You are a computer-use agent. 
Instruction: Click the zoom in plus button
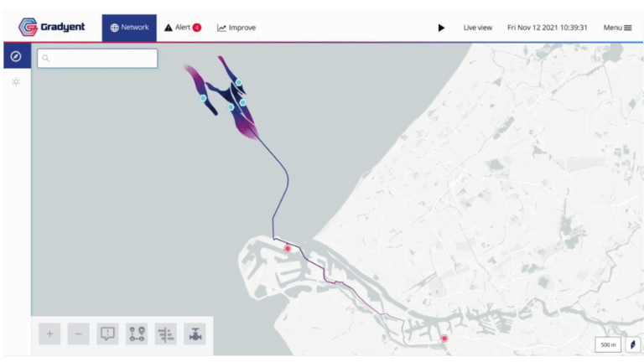49,334
